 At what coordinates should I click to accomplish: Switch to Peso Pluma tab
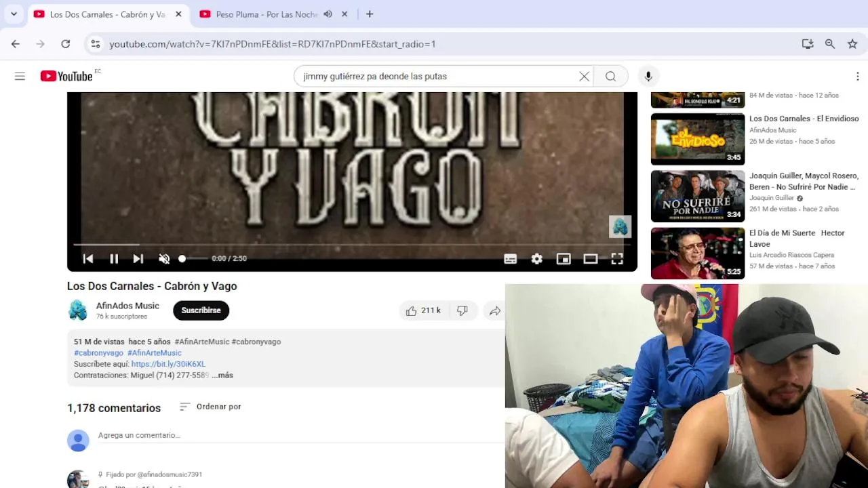pos(266,14)
